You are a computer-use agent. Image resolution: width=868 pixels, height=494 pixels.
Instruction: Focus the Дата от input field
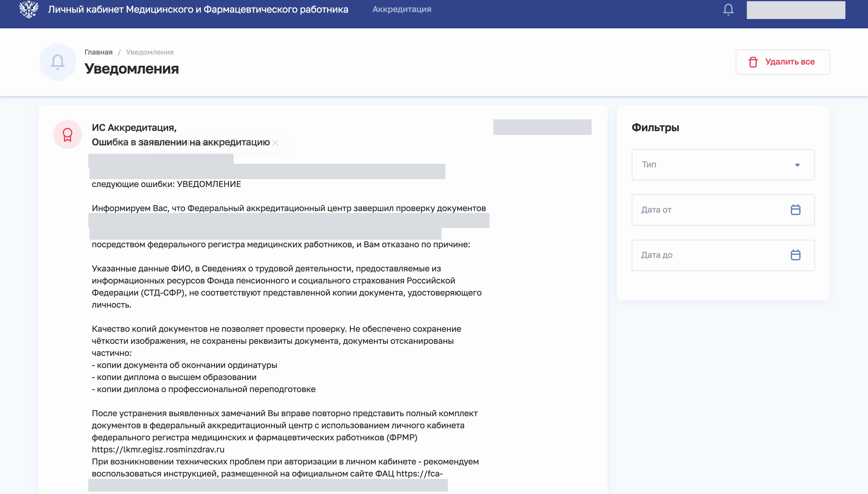[x=723, y=210]
